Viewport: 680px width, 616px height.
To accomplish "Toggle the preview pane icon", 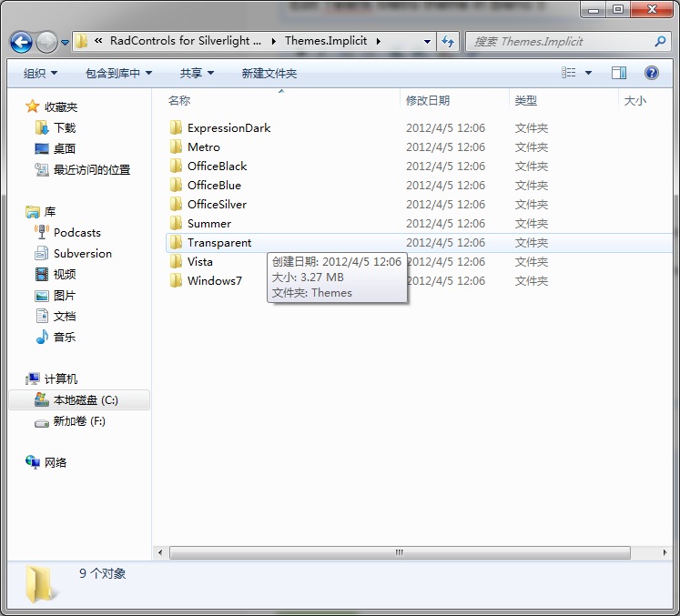I will click(619, 73).
